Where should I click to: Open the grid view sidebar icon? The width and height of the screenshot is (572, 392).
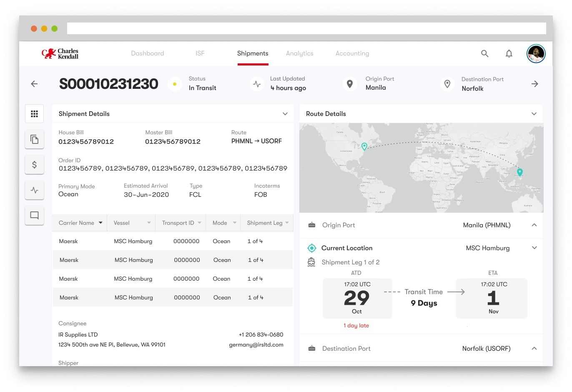point(35,114)
